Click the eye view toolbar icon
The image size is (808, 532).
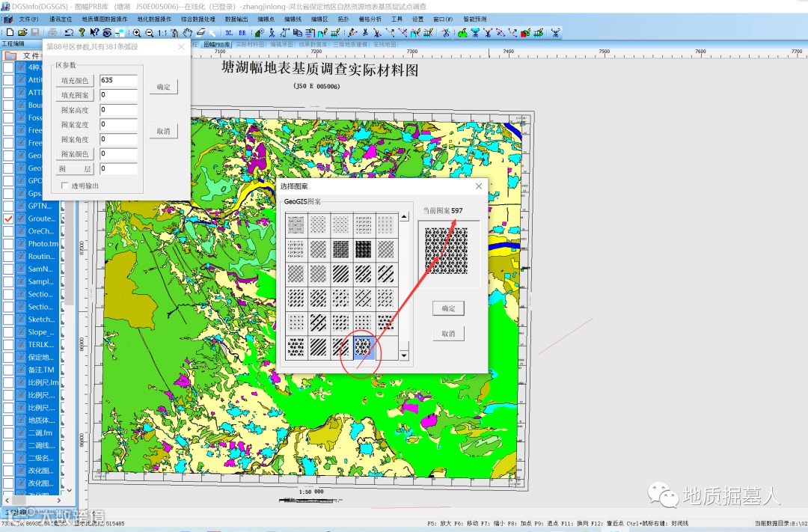point(107,32)
